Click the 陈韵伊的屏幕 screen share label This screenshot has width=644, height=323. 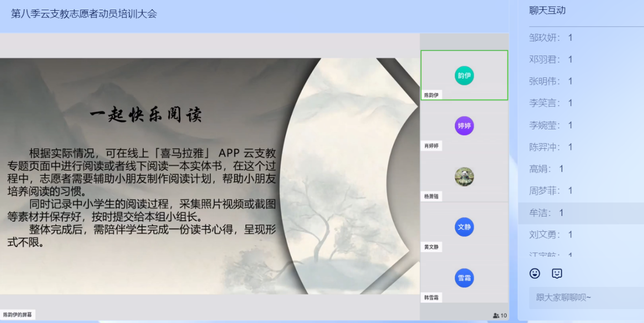pyautogui.click(x=18, y=315)
